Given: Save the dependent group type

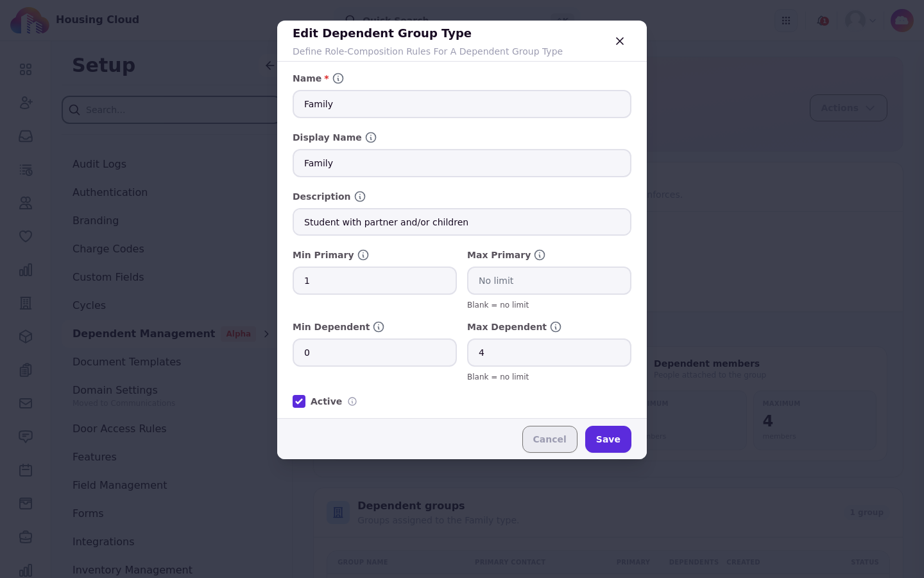Looking at the screenshot, I should [608, 439].
